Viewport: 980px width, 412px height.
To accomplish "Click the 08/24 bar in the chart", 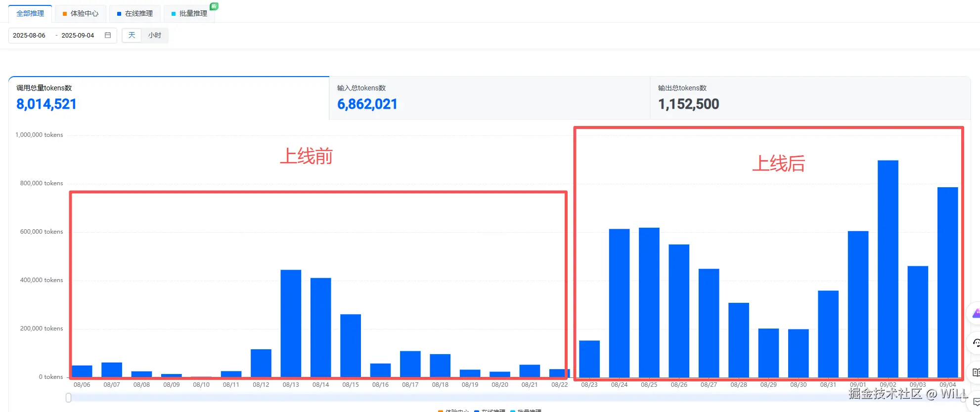I will 619,303.
